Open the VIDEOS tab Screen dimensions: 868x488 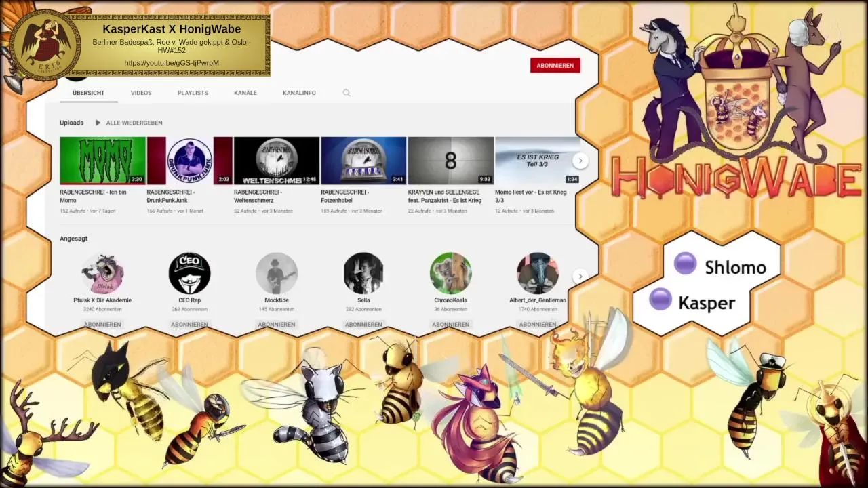click(x=141, y=93)
